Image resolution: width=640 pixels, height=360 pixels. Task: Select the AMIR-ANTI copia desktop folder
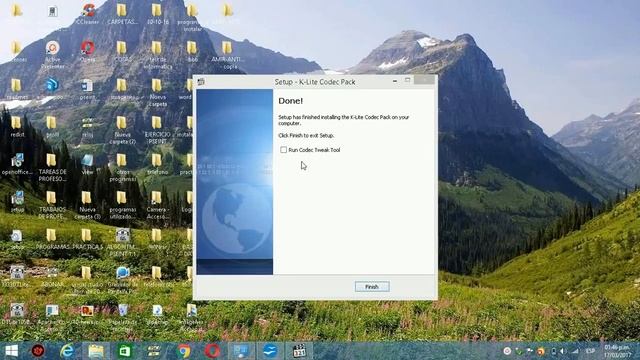point(227,55)
